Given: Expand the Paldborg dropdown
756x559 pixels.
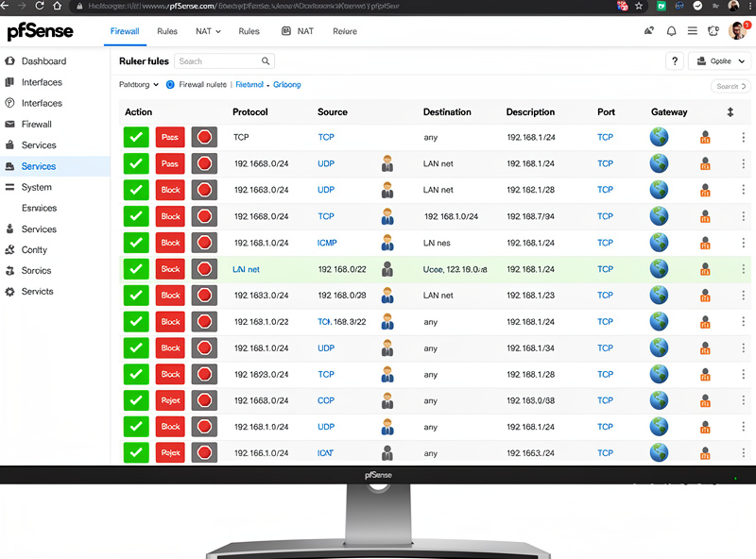Looking at the screenshot, I should pyautogui.click(x=139, y=85).
